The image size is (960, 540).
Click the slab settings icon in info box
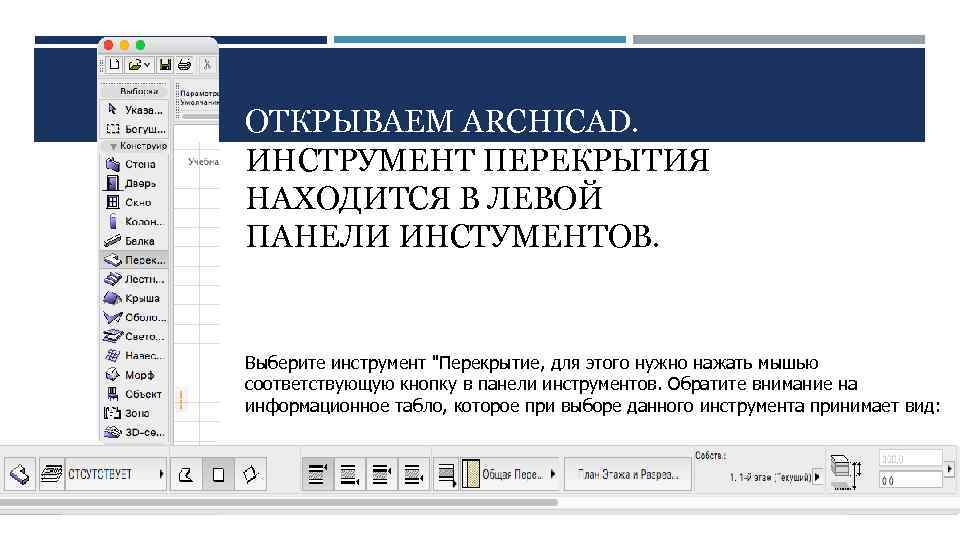[20, 474]
